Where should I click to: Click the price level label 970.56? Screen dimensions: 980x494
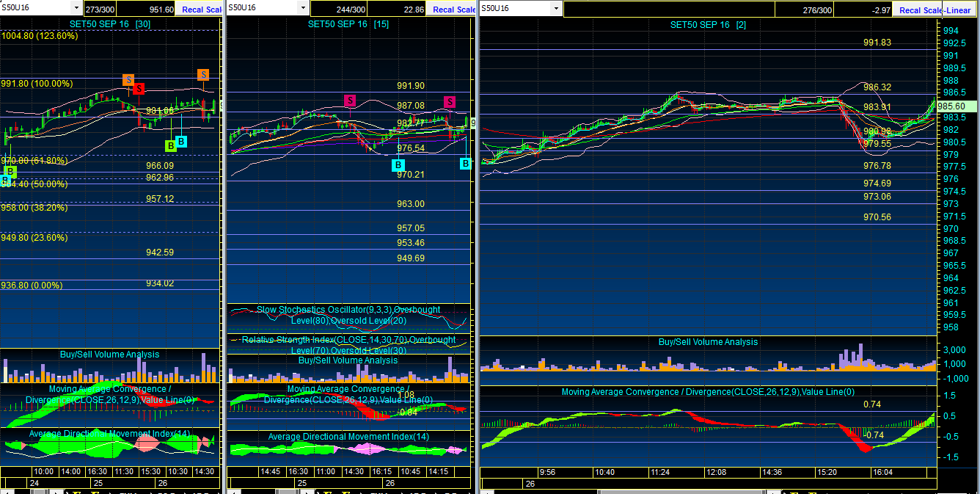coord(877,217)
